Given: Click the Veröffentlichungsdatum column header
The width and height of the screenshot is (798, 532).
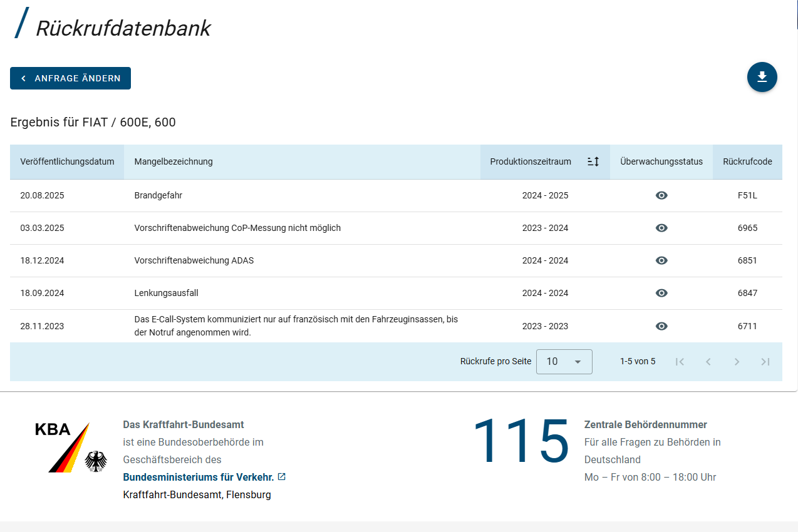Looking at the screenshot, I should coord(67,161).
